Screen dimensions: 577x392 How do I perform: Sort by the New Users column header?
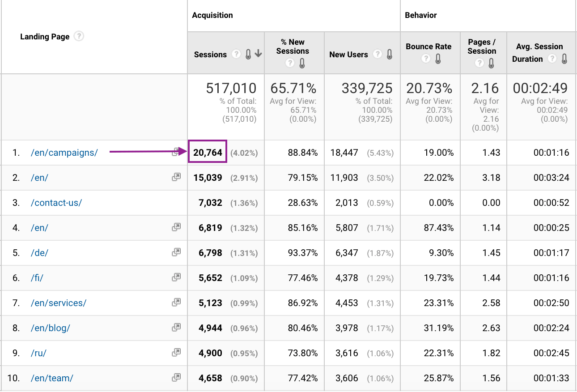[x=348, y=55]
